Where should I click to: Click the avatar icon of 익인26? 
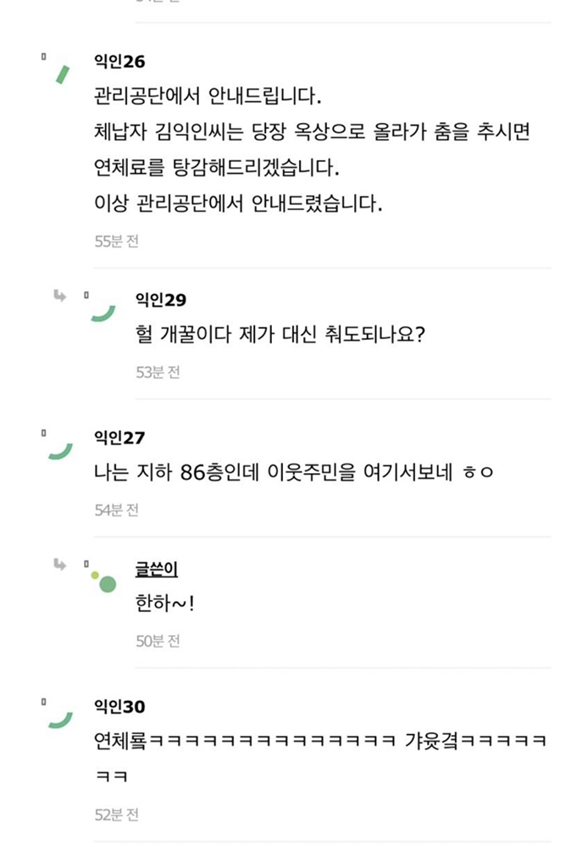coord(61,74)
